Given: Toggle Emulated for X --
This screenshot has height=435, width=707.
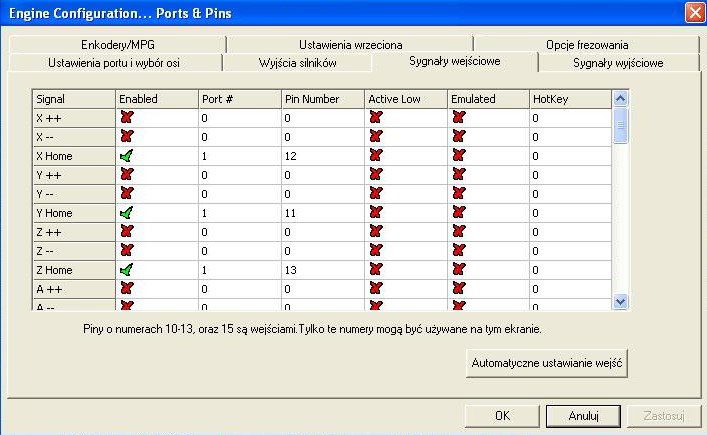Looking at the screenshot, I should (459, 136).
